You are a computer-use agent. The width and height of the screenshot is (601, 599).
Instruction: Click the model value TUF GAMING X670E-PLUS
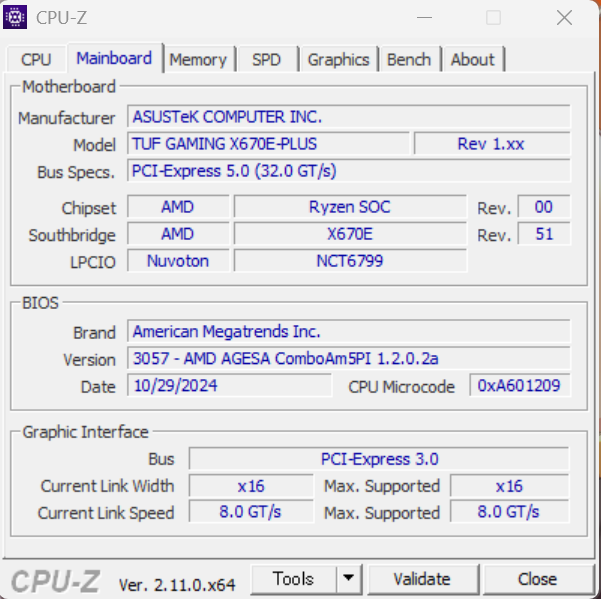click(x=268, y=144)
